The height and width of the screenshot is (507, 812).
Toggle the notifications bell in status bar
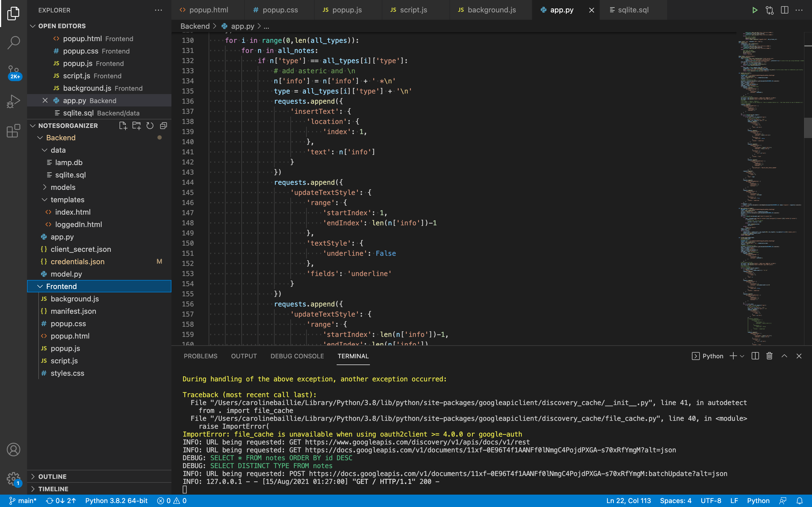pyautogui.click(x=800, y=501)
